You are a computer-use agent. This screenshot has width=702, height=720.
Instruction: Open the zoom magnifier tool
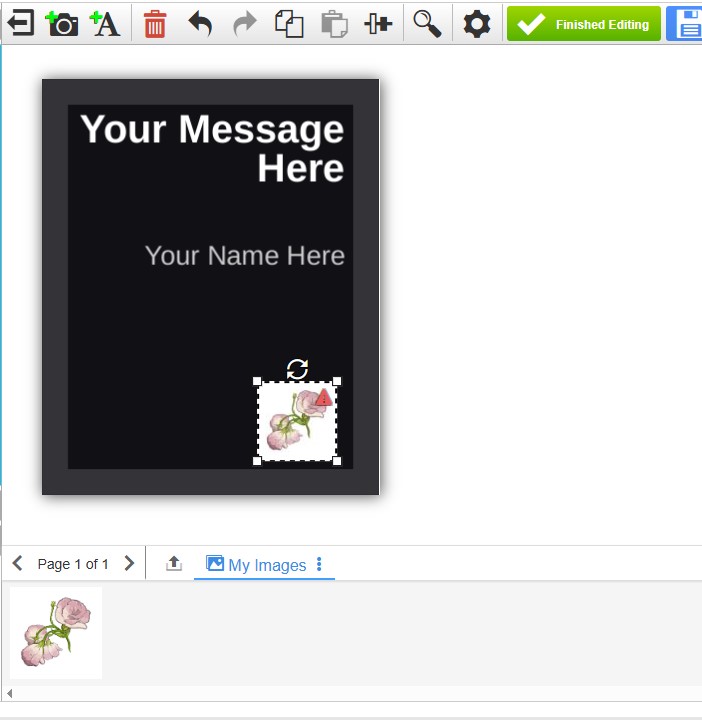(x=427, y=24)
